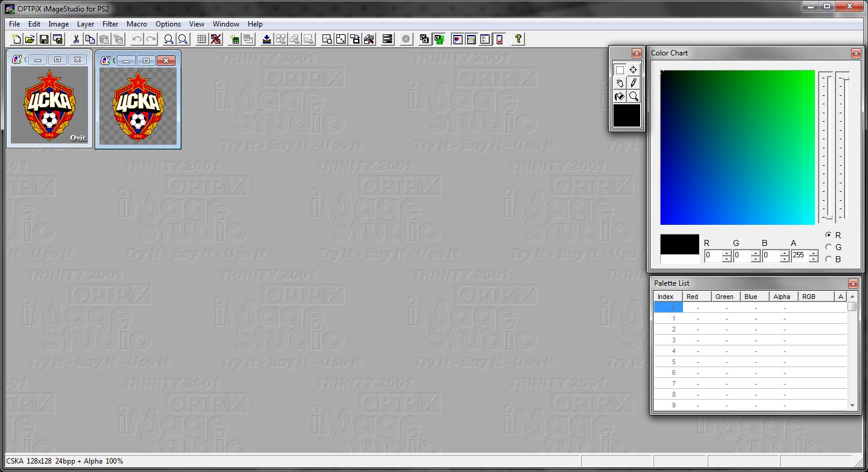Open the Edit menu
This screenshot has height=472, width=868.
(x=34, y=24)
